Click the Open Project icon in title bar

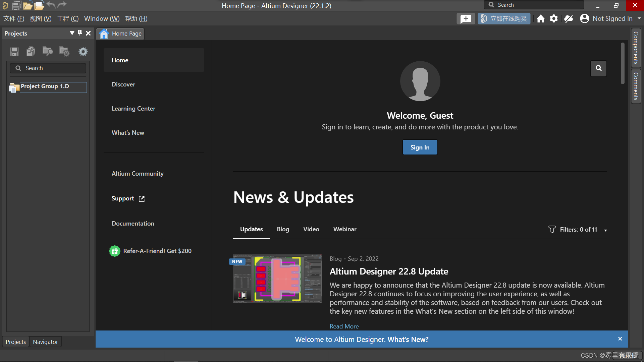coord(39,5)
